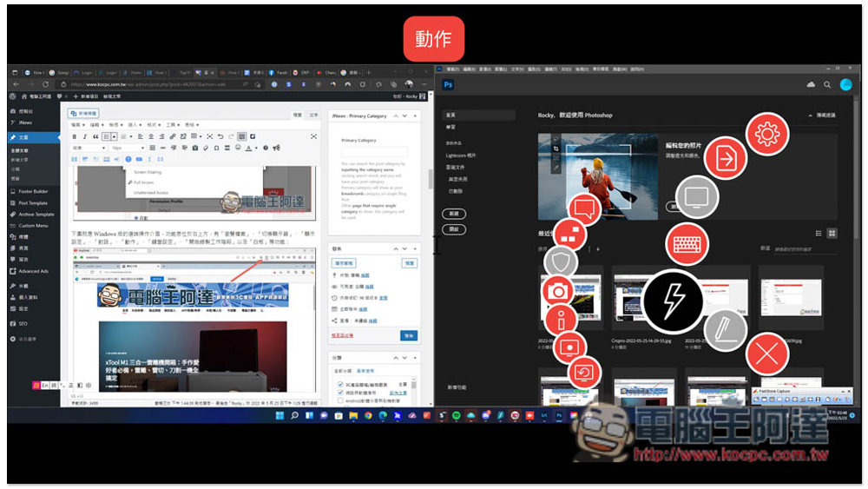Viewport: 868px width, 489px height.
Task: Click 新建 button in Photoshop sidebar
Action: [x=454, y=214]
